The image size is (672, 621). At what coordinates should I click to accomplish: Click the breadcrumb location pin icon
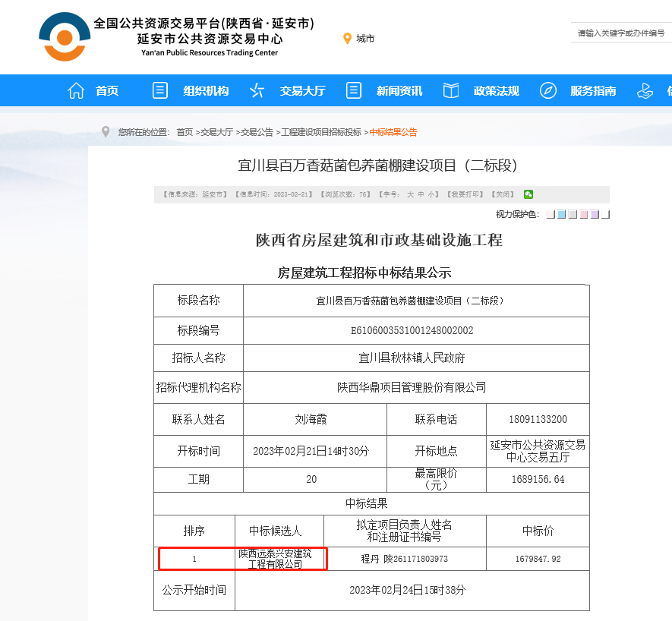point(106,131)
